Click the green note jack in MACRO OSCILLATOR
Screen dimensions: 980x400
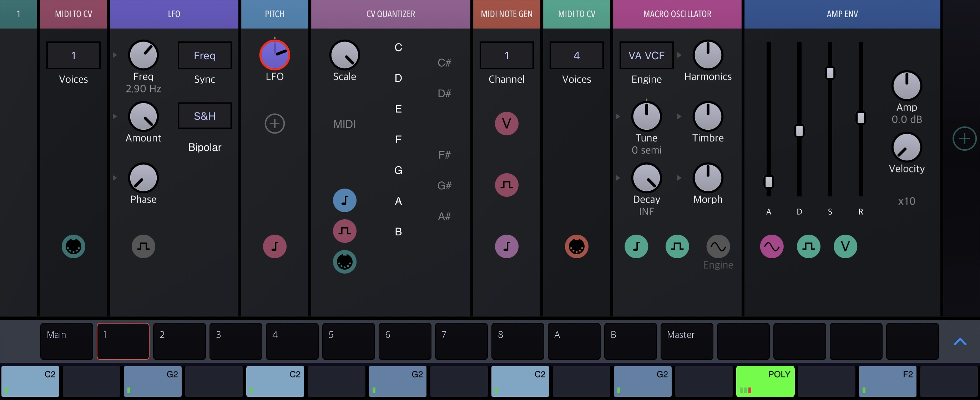636,247
